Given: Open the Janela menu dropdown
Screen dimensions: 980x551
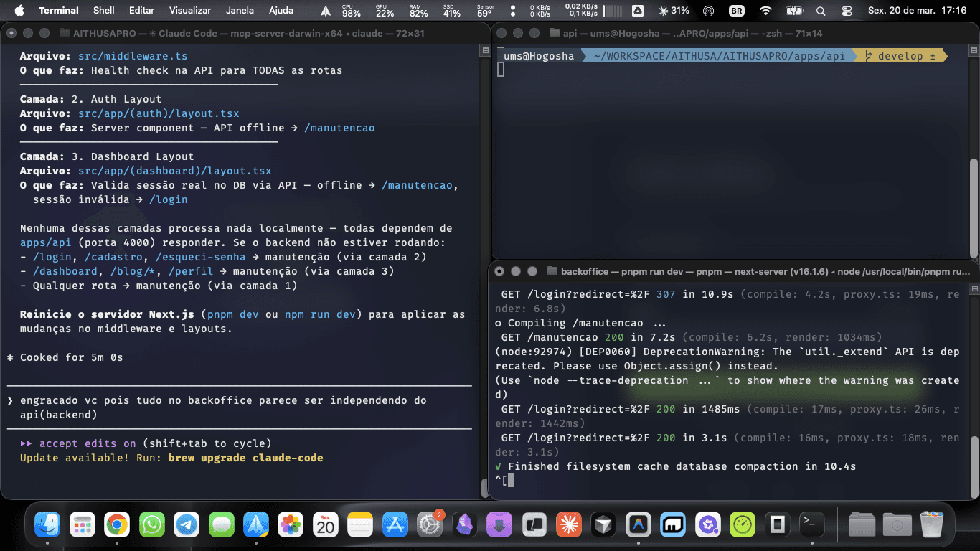Looking at the screenshot, I should click(x=240, y=11).
